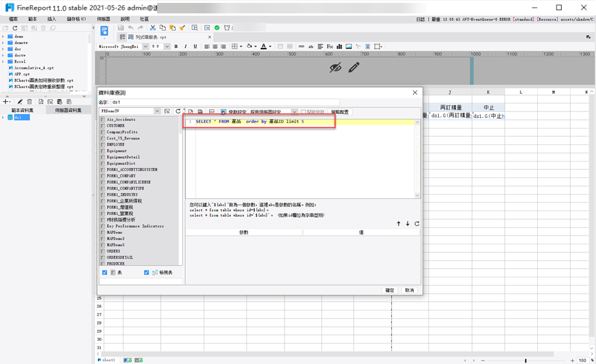Toggle the 檢視表 checkbox
Image resolution: width=596 pixels, height=364 pixels.
coord(146,273)
